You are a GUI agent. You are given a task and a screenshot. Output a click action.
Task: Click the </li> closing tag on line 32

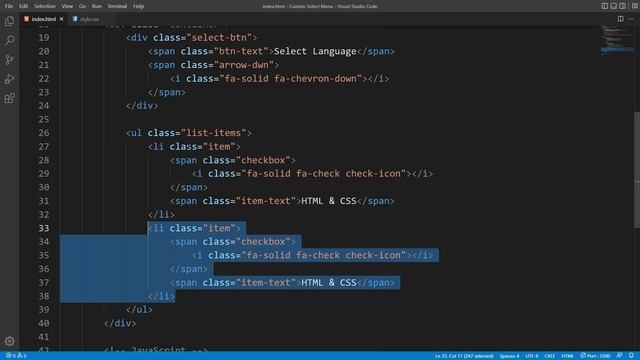pos(161,214)
